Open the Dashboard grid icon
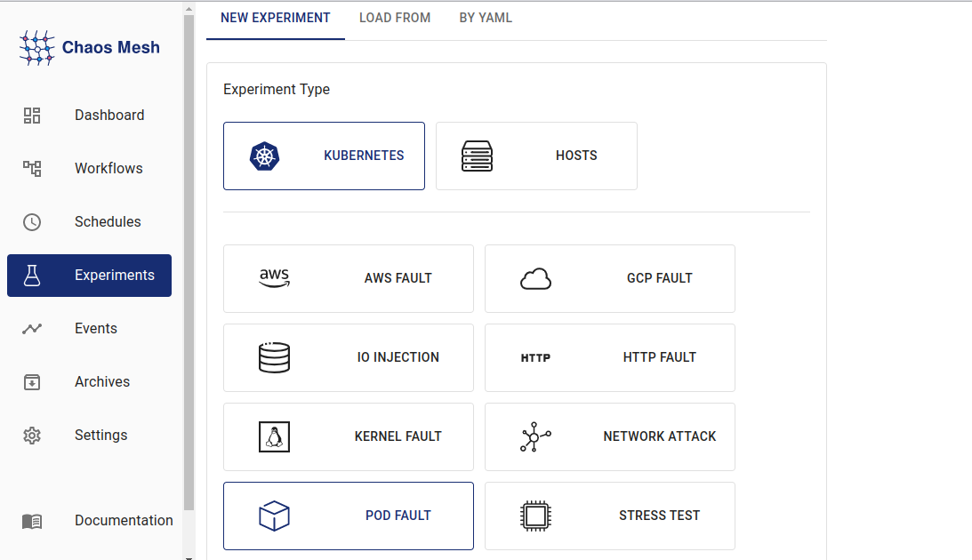Screen dimensions: 972x560 [32, 116]
